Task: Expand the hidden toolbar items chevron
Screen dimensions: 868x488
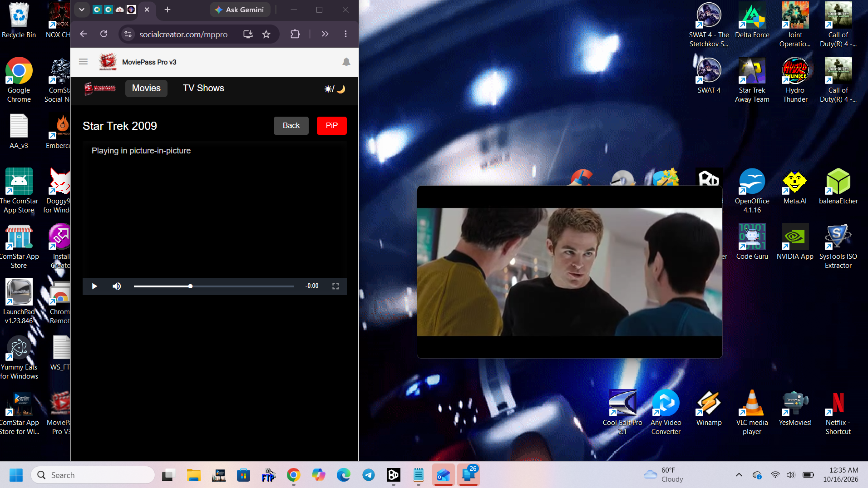Action: [x=325, y=34]
